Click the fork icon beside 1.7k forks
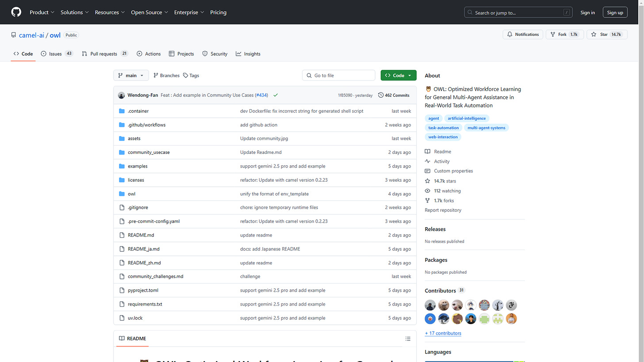Viewport: 644px width, 362px height. (x=428, y=201)
